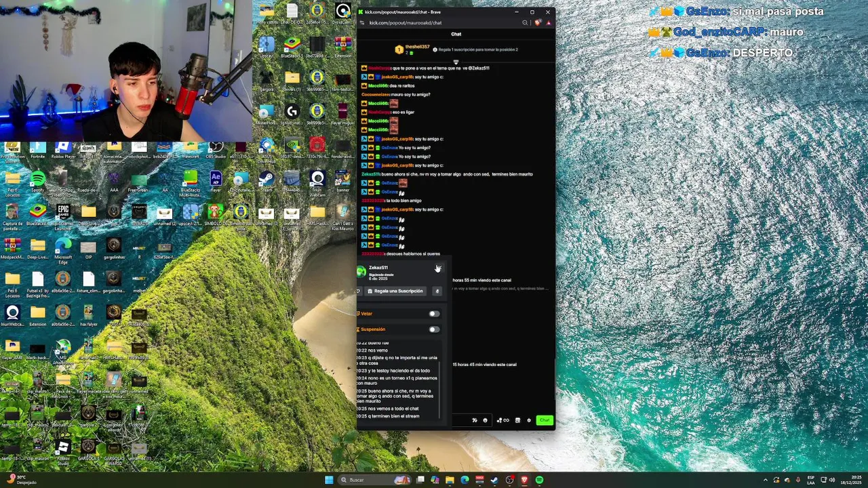Click thesheli357 top gifter badge
The height and width of the screenshot is (488, 868).
click(412, 49)
